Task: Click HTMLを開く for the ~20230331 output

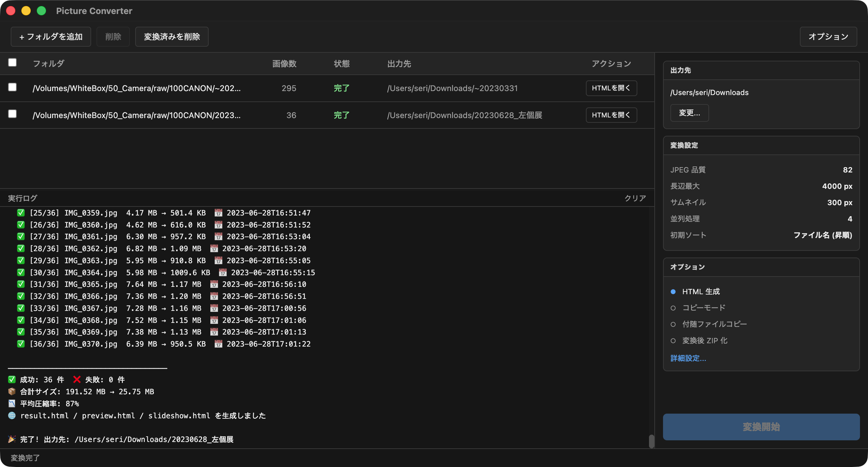Action: click(611, 88)
